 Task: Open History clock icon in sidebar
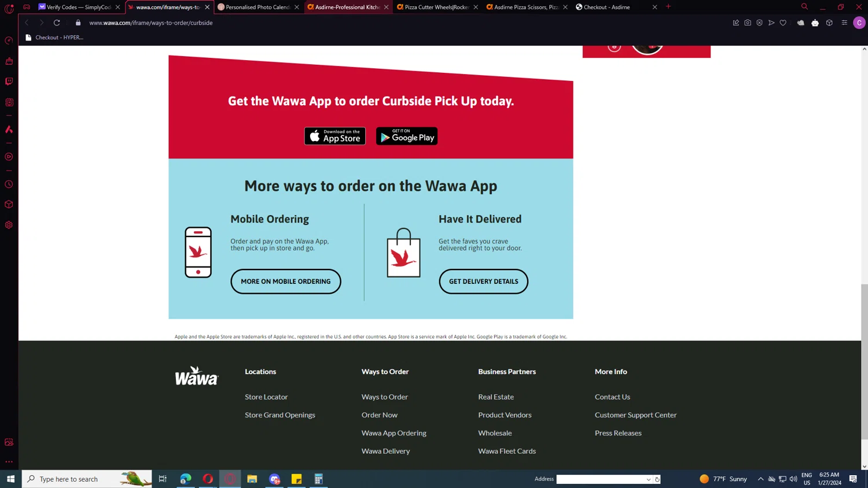[x=9, y=184]
